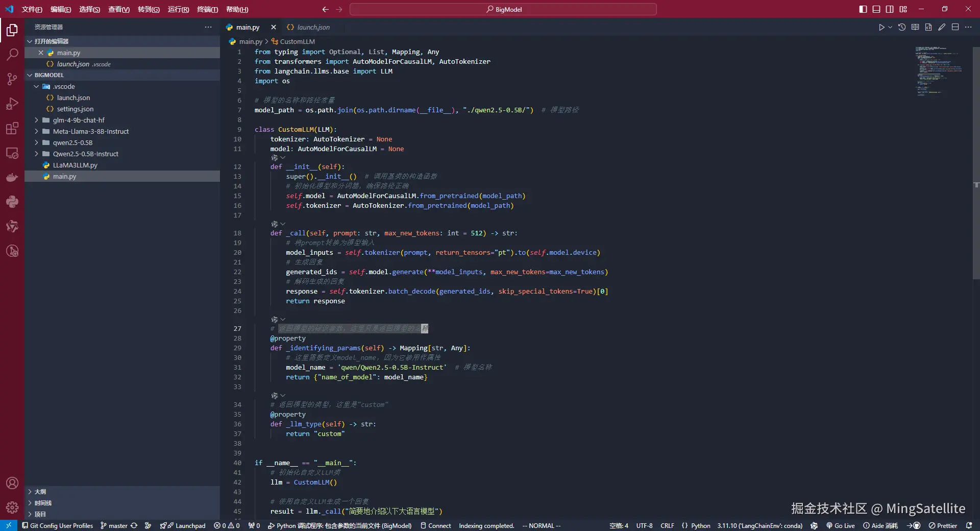Click Go Live in the status bar

click(x=840, y=525)
